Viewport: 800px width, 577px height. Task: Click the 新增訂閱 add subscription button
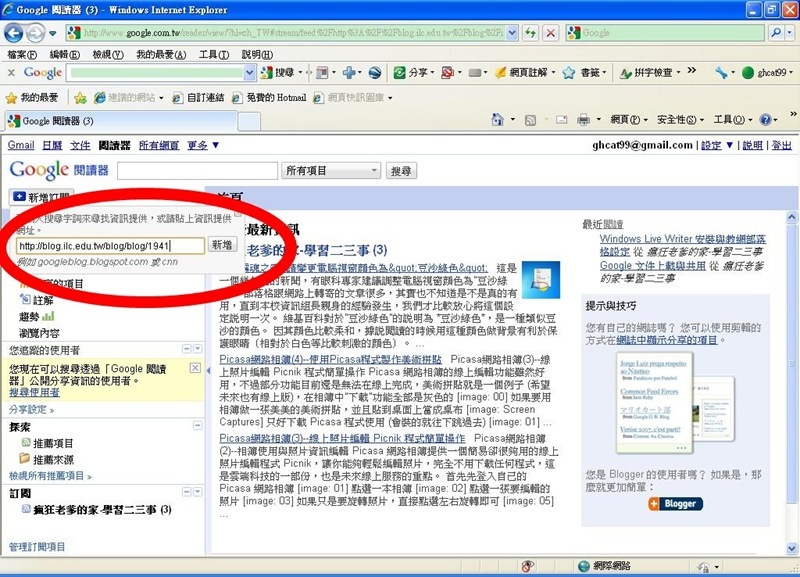pyautogui.click(x=42, y=197)
